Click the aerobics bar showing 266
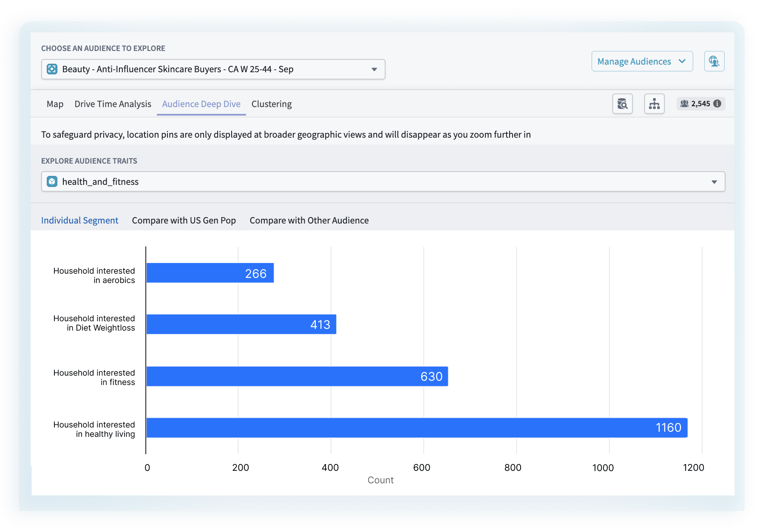 [210, 273]
